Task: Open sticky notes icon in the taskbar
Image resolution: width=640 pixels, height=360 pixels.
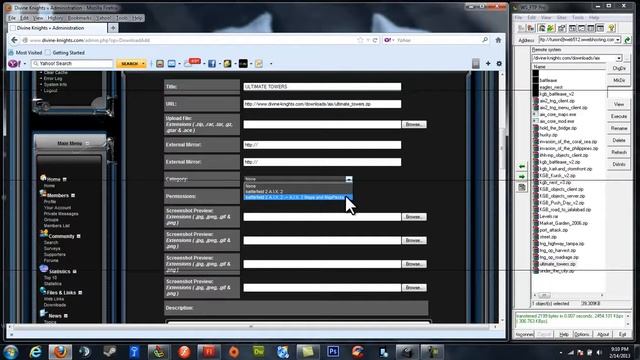Action: pos(308,352)
